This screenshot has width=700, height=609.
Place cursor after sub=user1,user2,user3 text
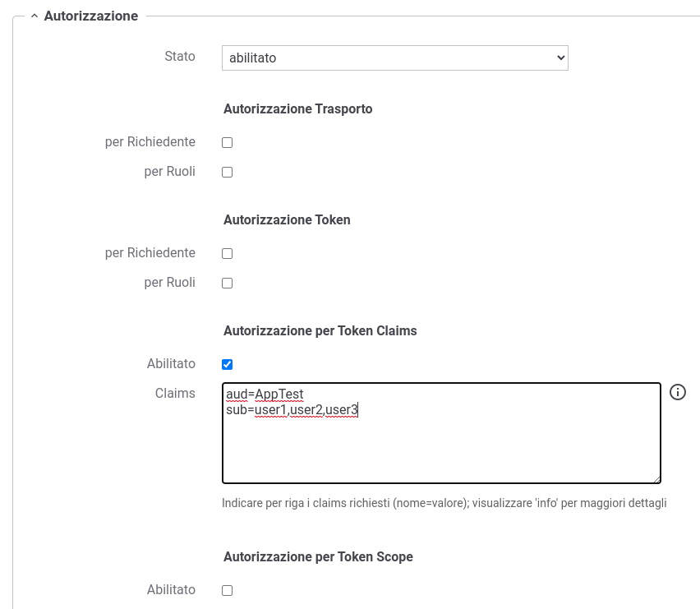tap(358, 409)
